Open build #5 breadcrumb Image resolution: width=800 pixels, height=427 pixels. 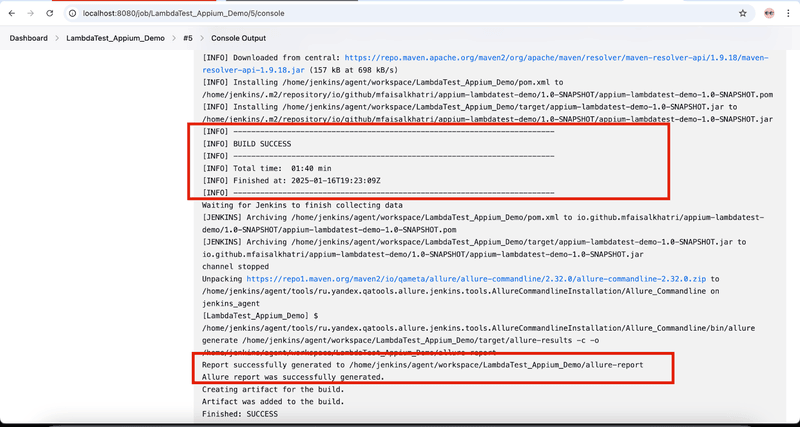tap(188, 38)
